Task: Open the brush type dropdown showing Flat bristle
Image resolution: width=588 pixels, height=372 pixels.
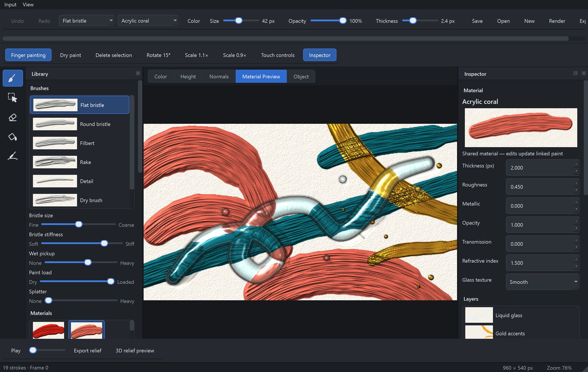Action: coord(87,21)
